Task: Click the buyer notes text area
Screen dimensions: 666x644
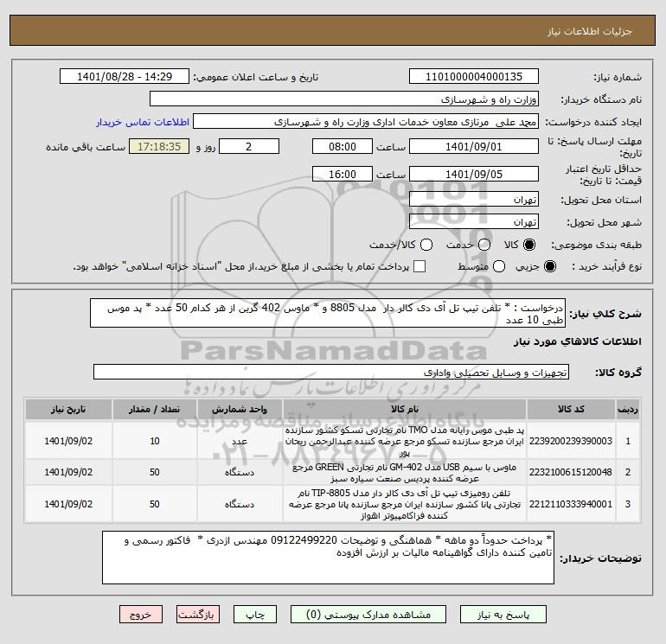Action: click(x=328, y=558)
